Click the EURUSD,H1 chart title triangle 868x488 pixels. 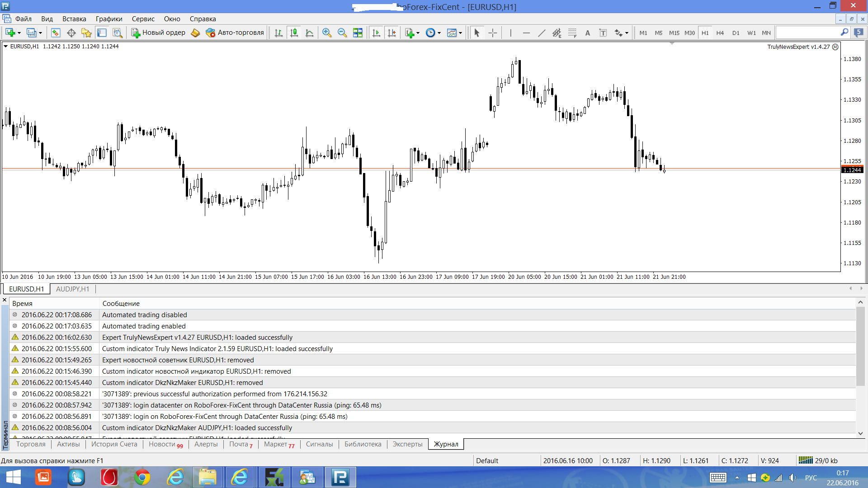point(5,46)
